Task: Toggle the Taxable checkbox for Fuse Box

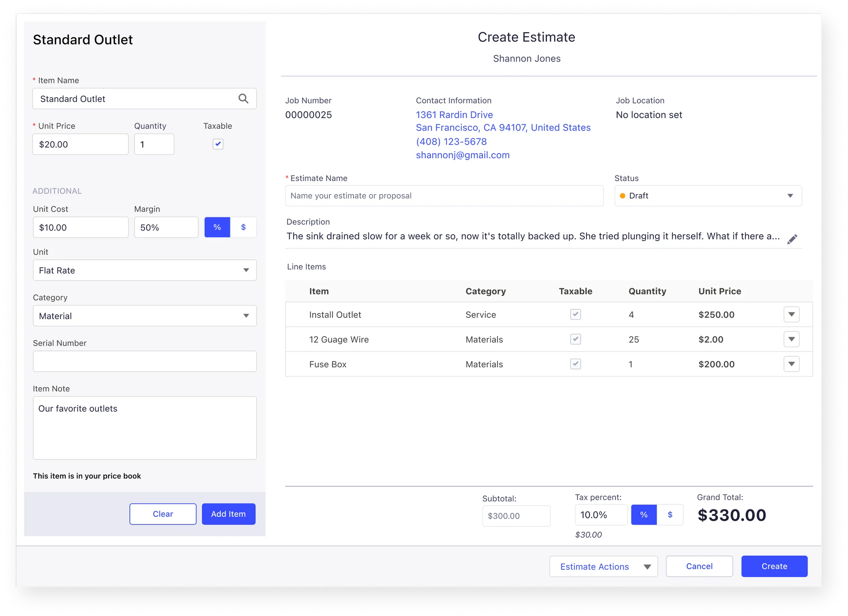Action: point(575,364)
